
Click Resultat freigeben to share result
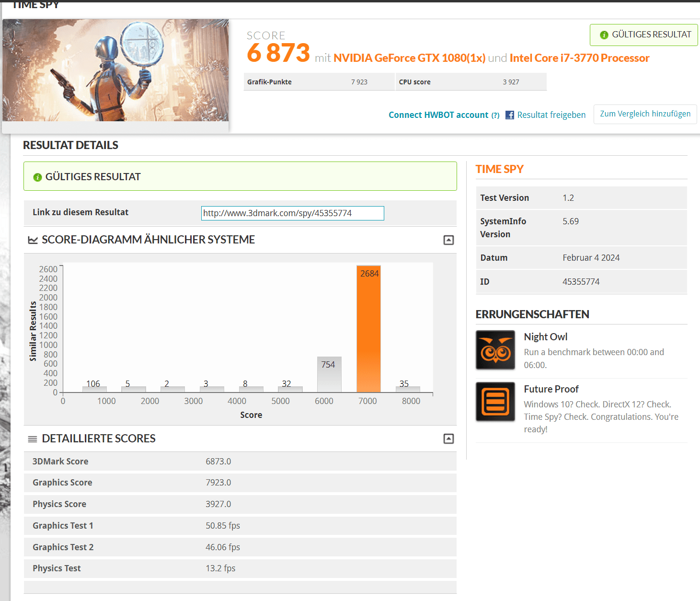click(551, 115)
